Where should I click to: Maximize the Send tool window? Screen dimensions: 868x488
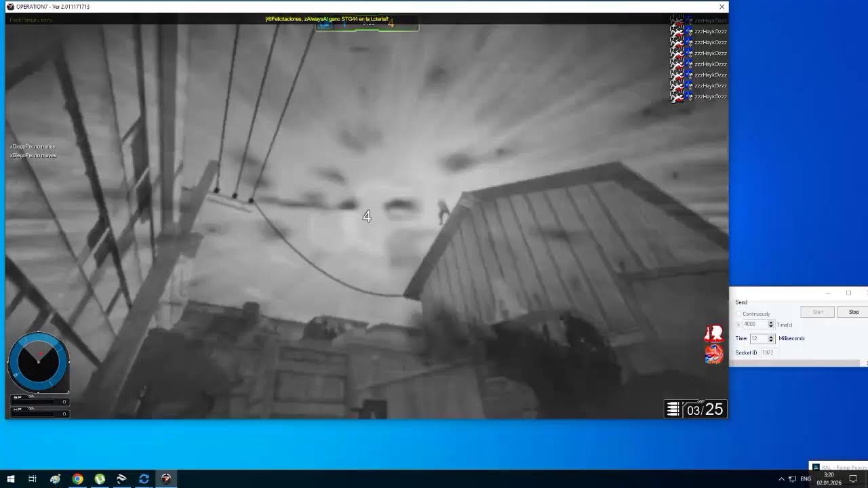point(848,293)
